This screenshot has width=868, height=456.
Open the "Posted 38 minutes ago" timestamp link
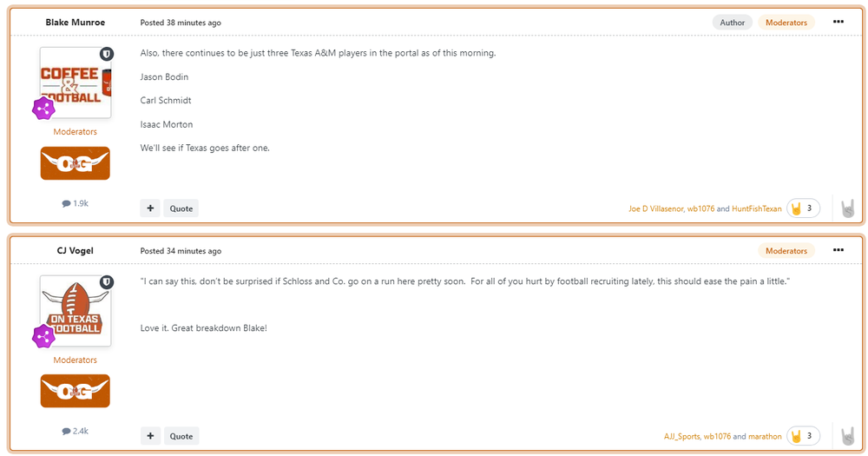(x=181, y=23)
